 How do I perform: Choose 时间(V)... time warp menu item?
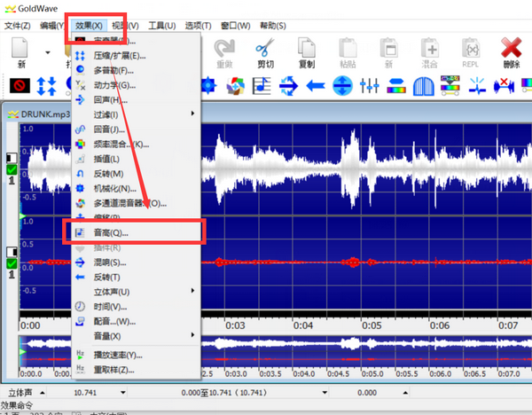(136, 307)
